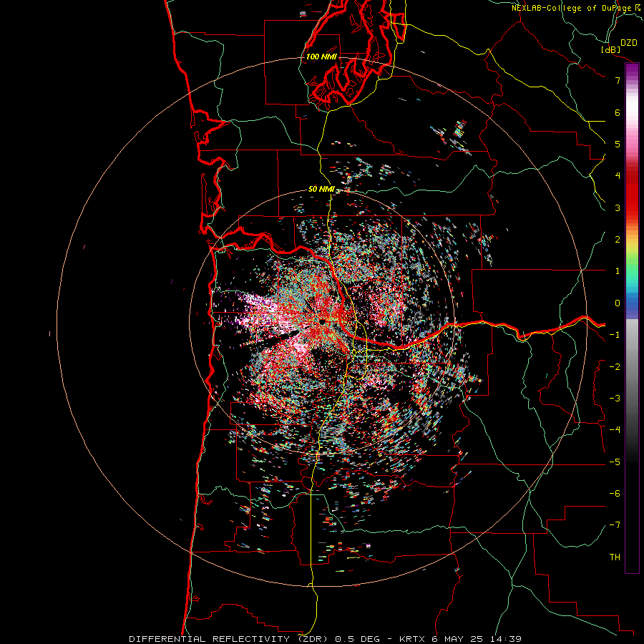Click the 4 value on the color scale
Viewport: 644px width, 644px height.
coord(618,176)
